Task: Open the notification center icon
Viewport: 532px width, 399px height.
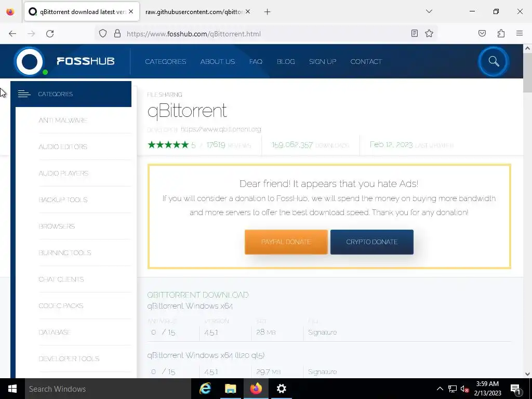Action: (515, 389)
